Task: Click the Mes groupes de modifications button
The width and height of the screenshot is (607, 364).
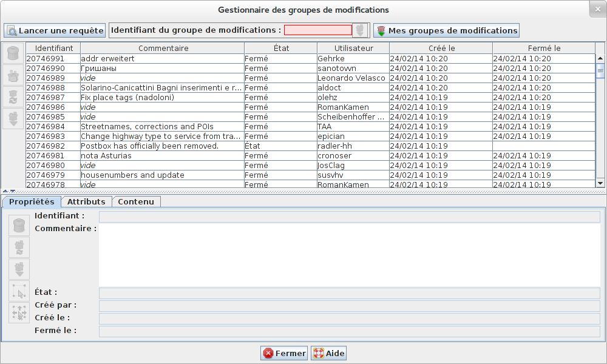Action: [446, 30]
